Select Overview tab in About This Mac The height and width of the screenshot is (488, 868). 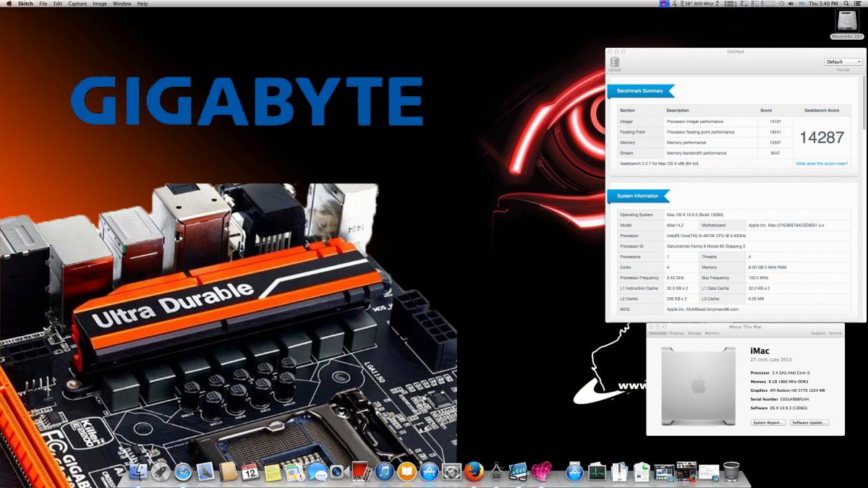point(658,333)
